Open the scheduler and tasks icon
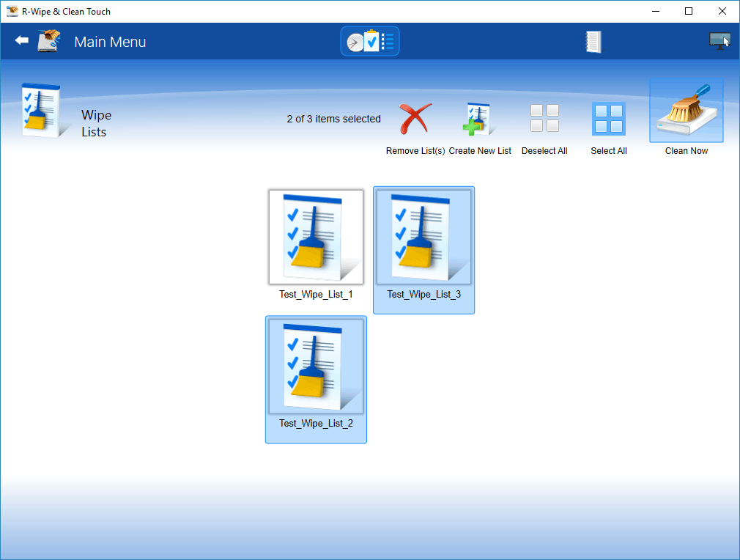Viewport: 740px width, 560px height. (370, 41)
